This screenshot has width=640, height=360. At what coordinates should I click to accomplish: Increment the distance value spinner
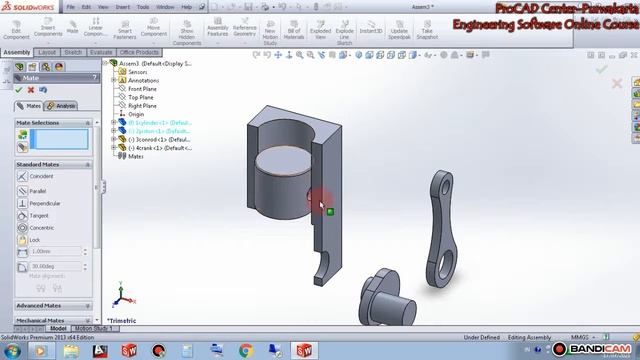(85, 249)
